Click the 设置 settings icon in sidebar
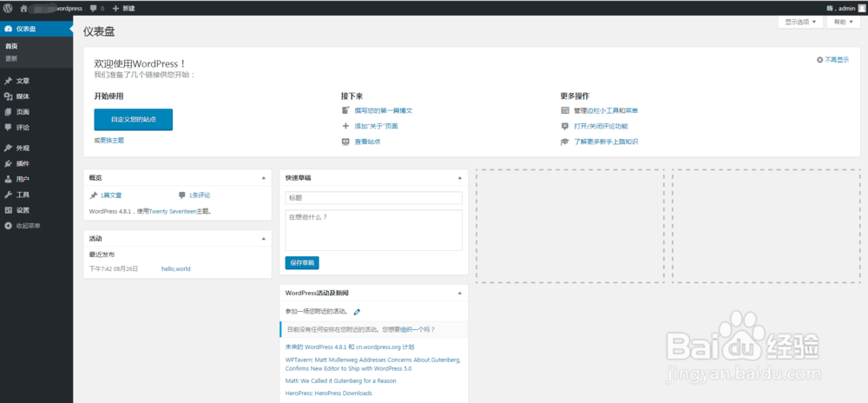Viewport: 868px width, 403px height. [9, 210]
